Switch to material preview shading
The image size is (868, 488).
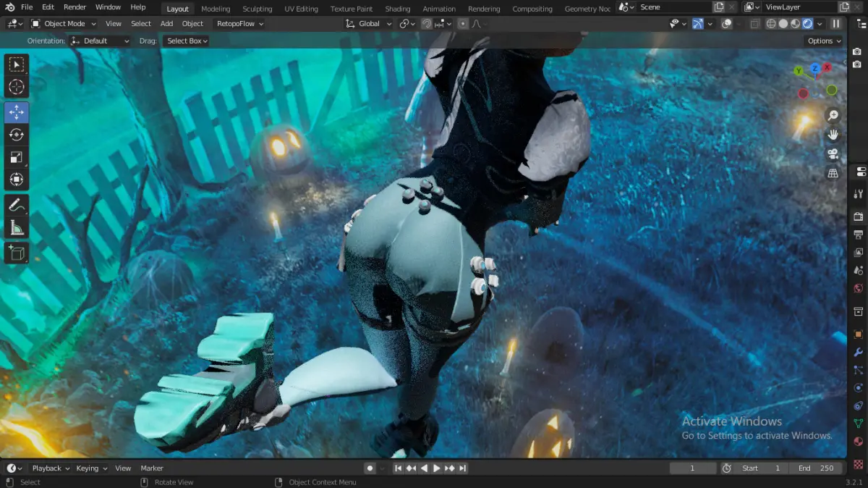796,23
